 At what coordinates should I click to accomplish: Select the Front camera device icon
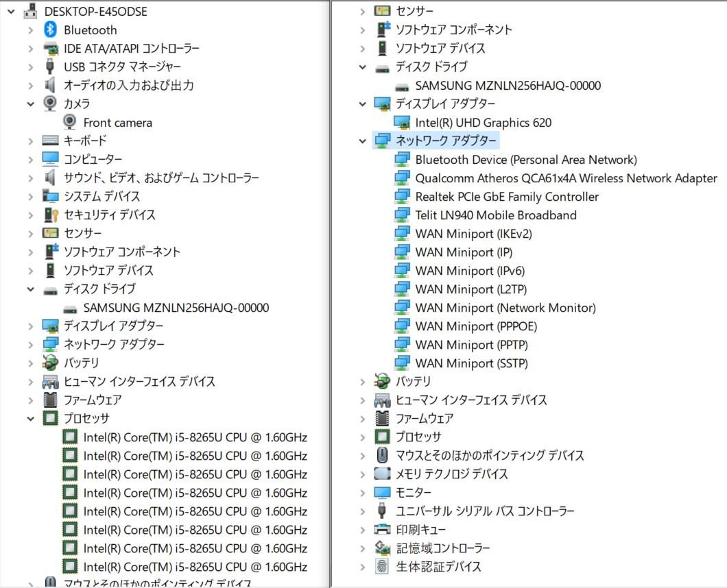click(69, 122)
